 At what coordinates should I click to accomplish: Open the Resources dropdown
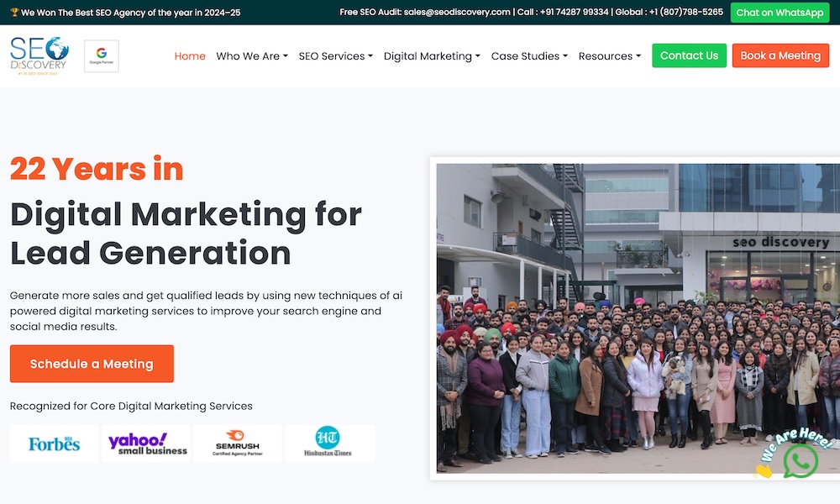coord(610,55)
